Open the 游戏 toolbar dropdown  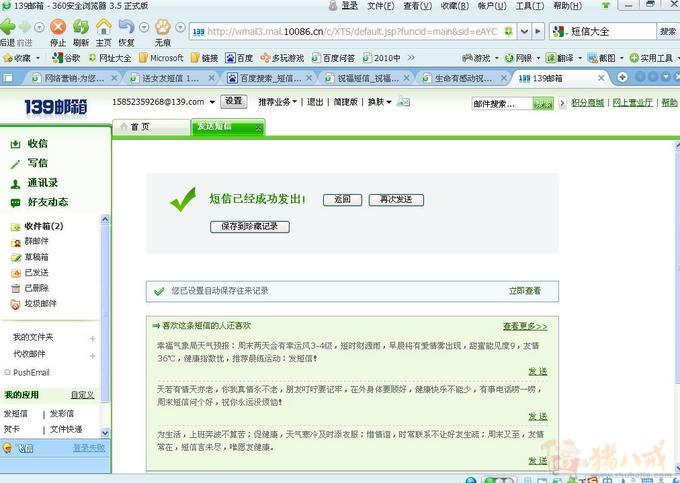pyautogui.click(x=497, y=58)
